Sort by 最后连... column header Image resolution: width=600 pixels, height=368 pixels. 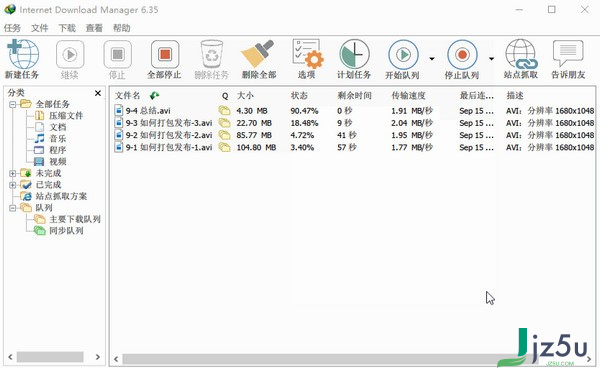pos(476,96)
